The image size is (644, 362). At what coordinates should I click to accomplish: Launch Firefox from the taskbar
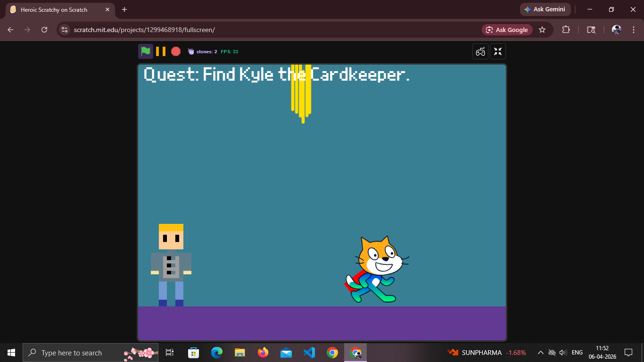pyautogui.click(x=263, y=353)
